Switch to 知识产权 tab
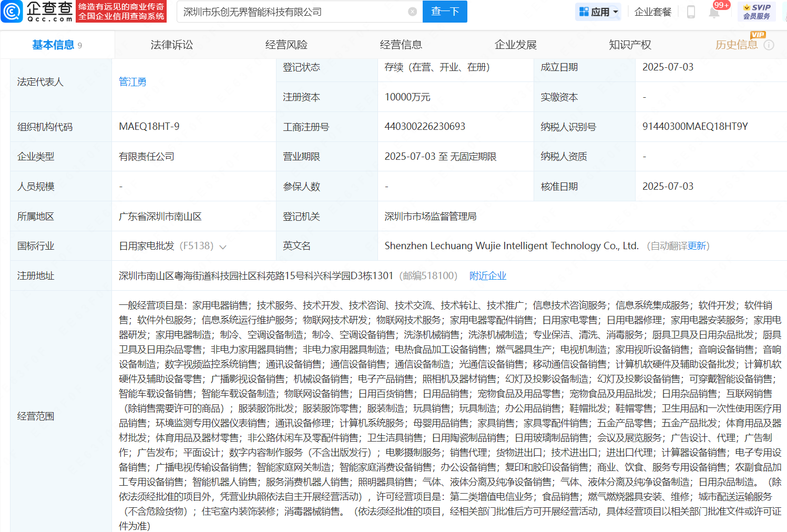The image size is (787, 532). [x=630, y=45]
